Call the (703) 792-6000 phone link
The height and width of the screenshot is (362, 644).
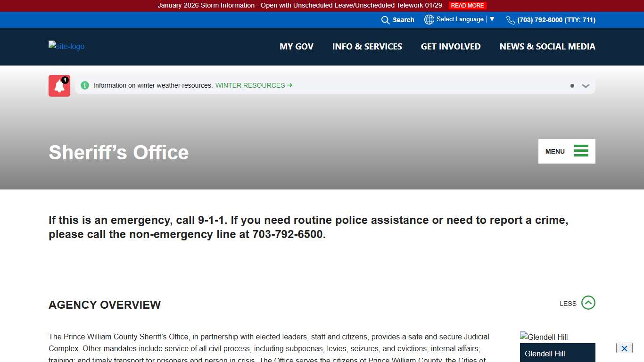point(556,20)
